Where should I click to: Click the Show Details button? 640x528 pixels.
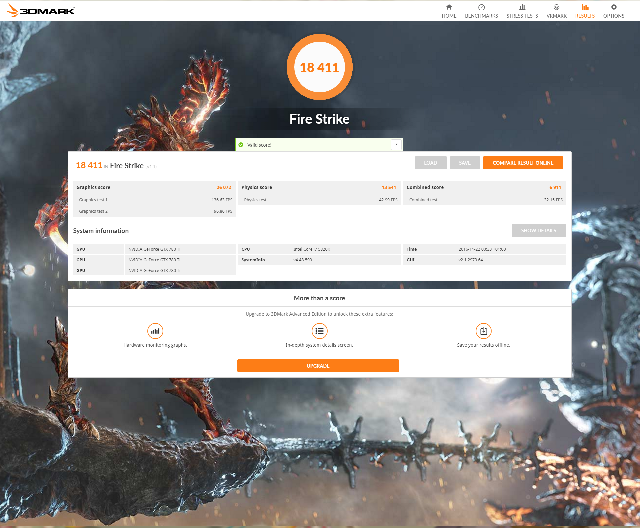[x=539, y=230]
